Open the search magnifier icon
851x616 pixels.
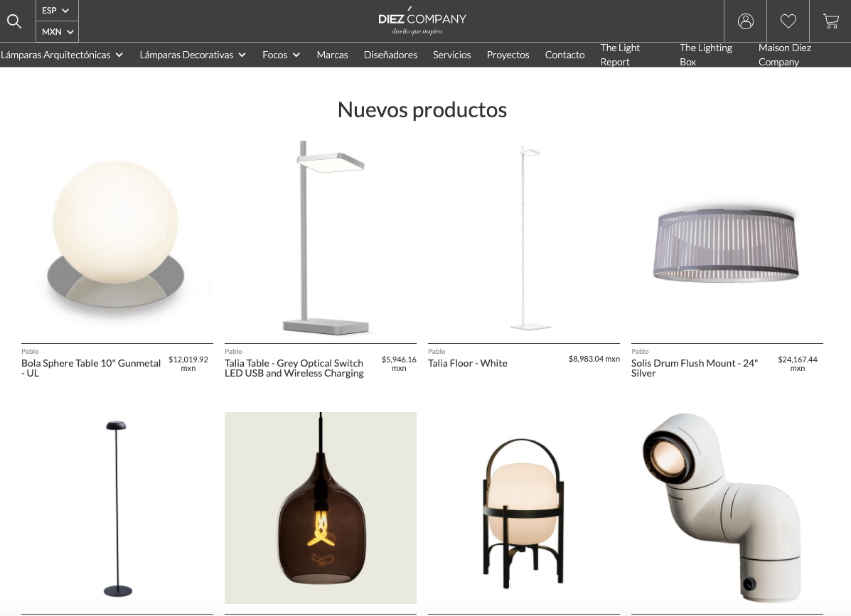[x=14, y=21]
